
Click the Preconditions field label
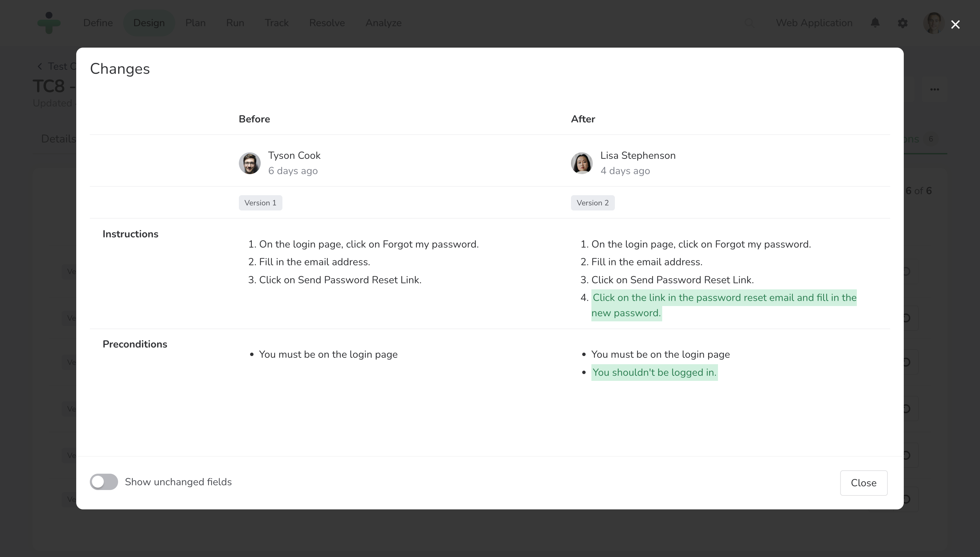pos(135,344)
